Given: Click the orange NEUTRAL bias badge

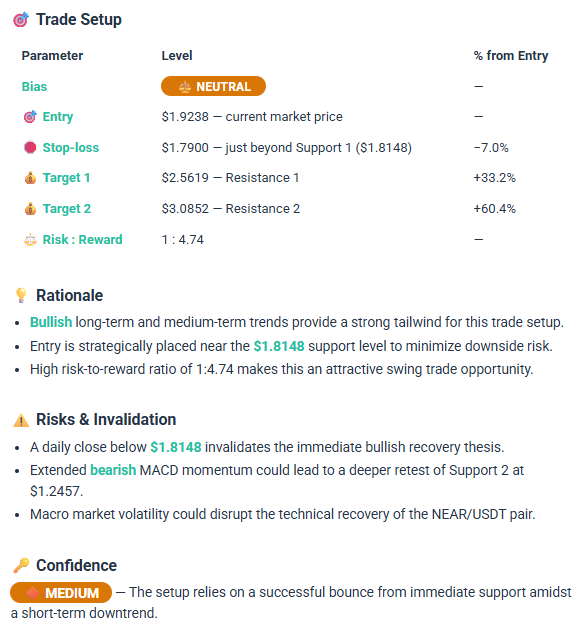Looking at the screenshot, I should point(213,86).
